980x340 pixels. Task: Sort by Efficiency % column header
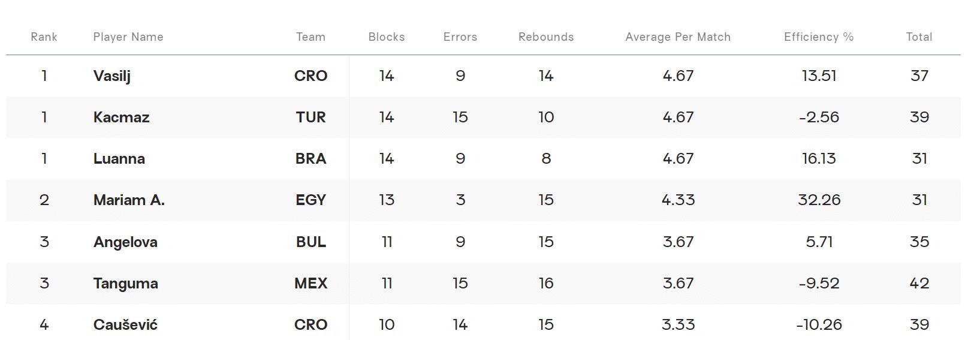click(x=819, y=37)
